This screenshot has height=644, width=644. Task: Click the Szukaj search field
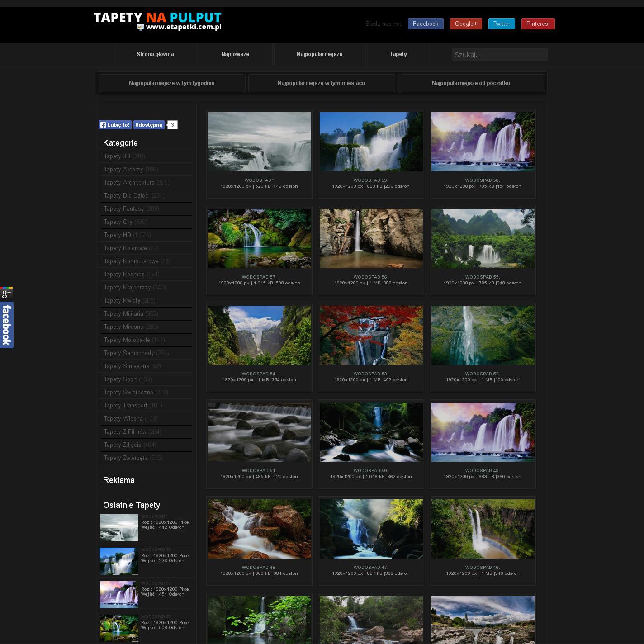coord(500,55)
